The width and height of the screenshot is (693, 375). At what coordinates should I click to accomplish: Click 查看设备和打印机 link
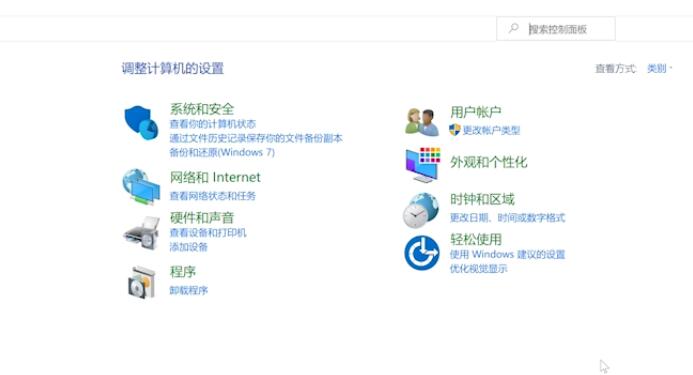coord(208,233)
